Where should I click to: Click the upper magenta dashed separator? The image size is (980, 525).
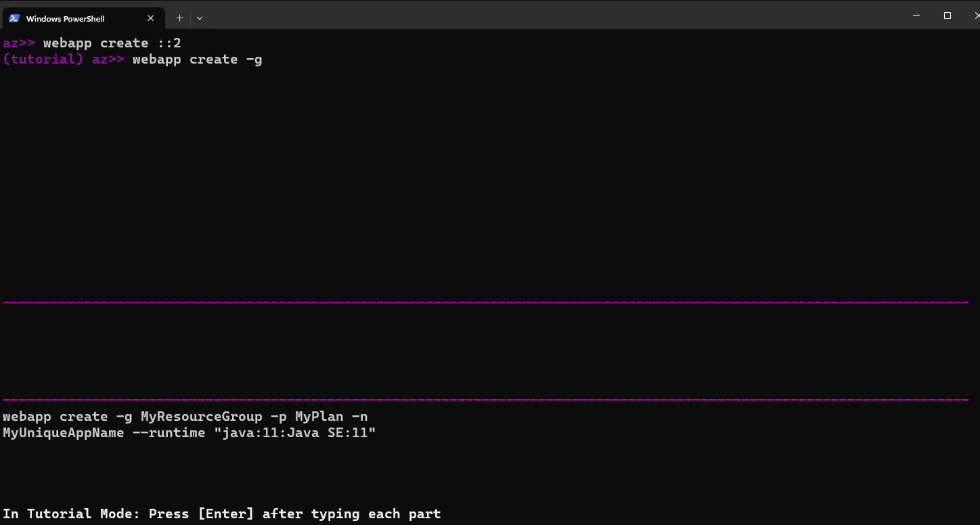coord(485,302)
